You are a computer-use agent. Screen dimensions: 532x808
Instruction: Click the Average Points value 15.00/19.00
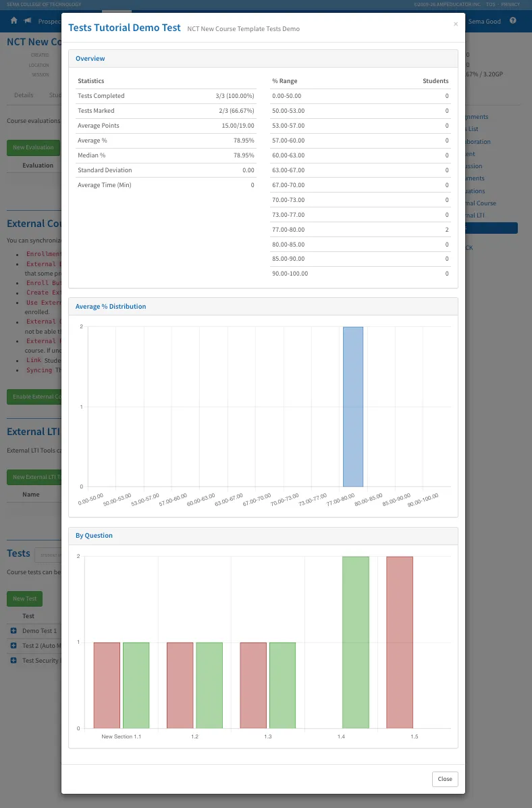click(238, 126)
